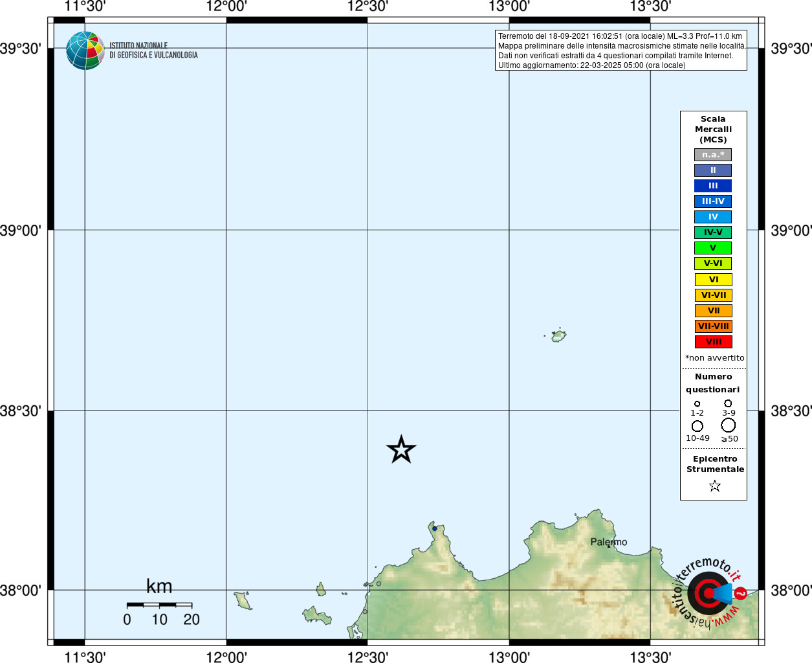Click the red VIII legend swatch
Screen dimensions: 812x663
click(714, 342)
